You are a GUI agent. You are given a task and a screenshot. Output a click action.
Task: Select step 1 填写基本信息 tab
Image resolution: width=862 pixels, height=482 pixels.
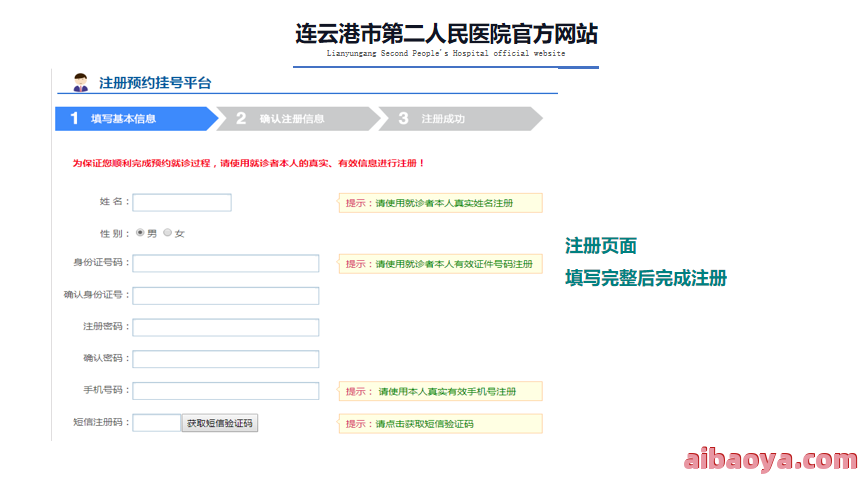coord(136,119)
